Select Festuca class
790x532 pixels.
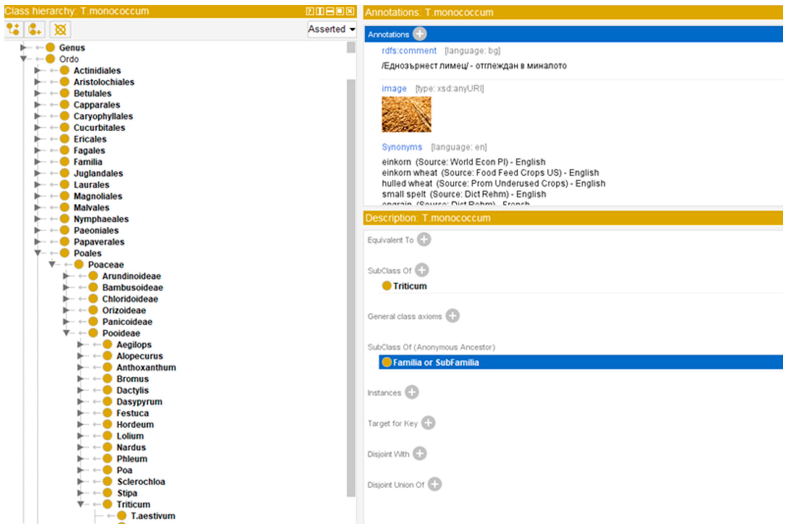132,413
